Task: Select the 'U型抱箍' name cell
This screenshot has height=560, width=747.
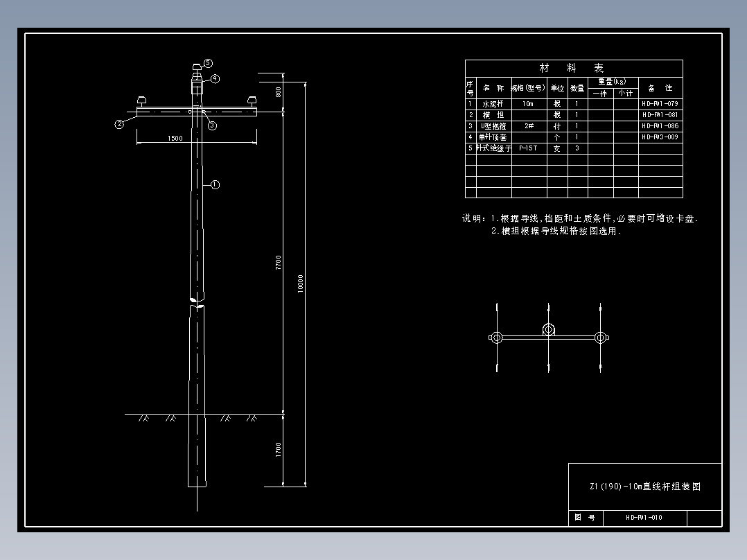Action: tap(493, 126)
